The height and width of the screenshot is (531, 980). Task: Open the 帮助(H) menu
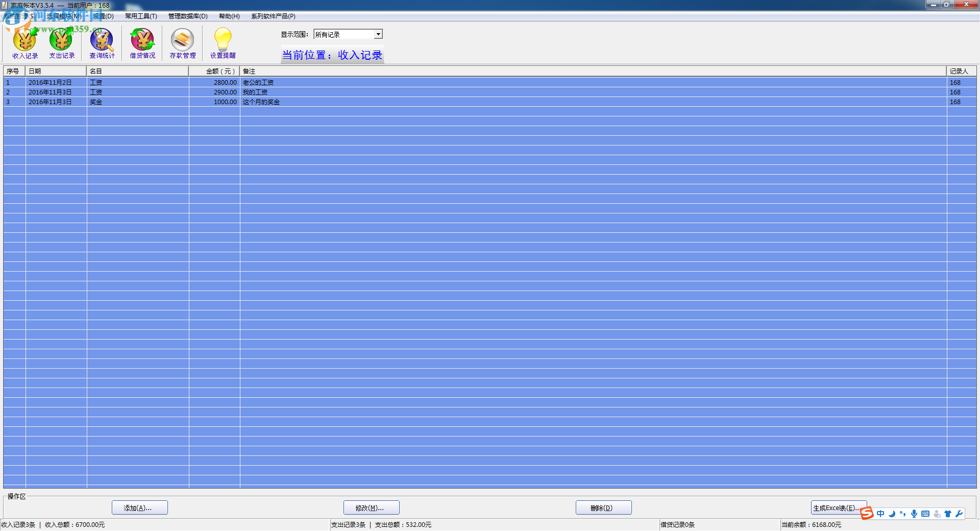pos(229,16)
